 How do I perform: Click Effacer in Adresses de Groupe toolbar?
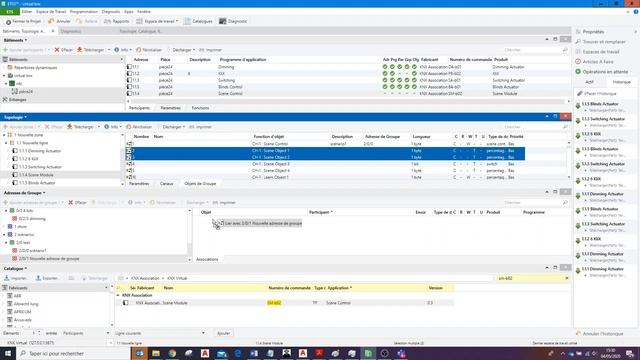pos(77,202)
